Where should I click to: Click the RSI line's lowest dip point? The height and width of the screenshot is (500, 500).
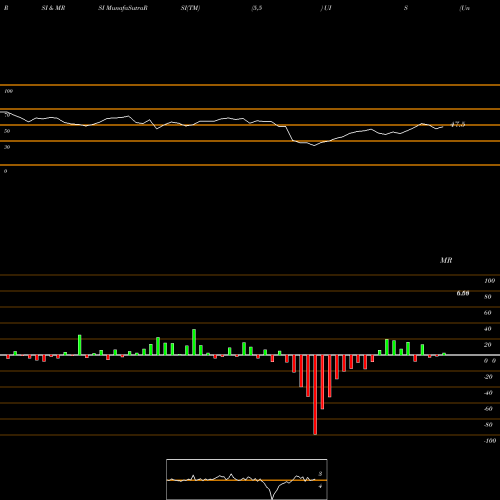pyautogui.click(x=314, y=146)
